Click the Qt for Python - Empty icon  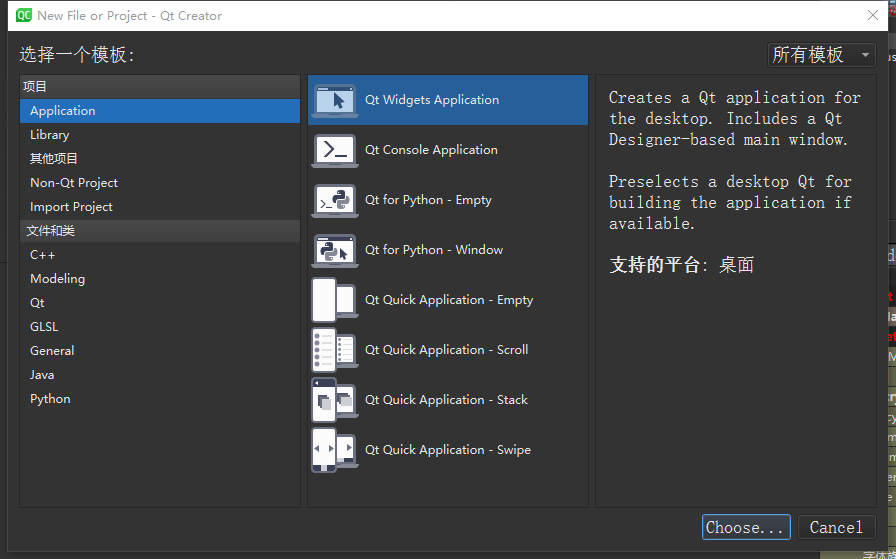pos(335,201)
